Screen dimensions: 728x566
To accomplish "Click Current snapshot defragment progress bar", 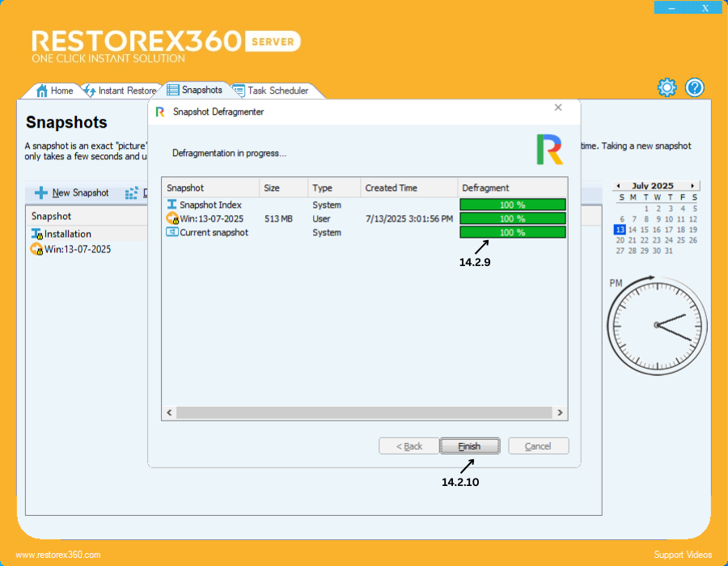I will (x=513, y=232).
